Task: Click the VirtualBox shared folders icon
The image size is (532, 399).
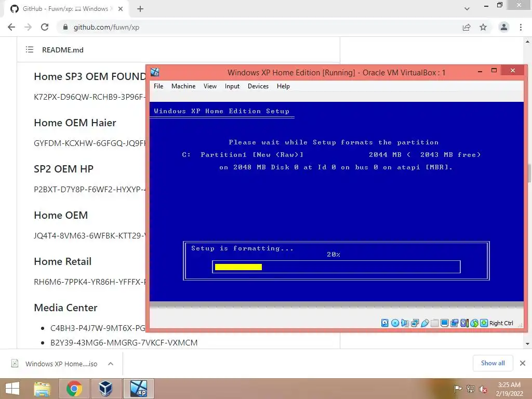Action: click(x=435, y=323)
